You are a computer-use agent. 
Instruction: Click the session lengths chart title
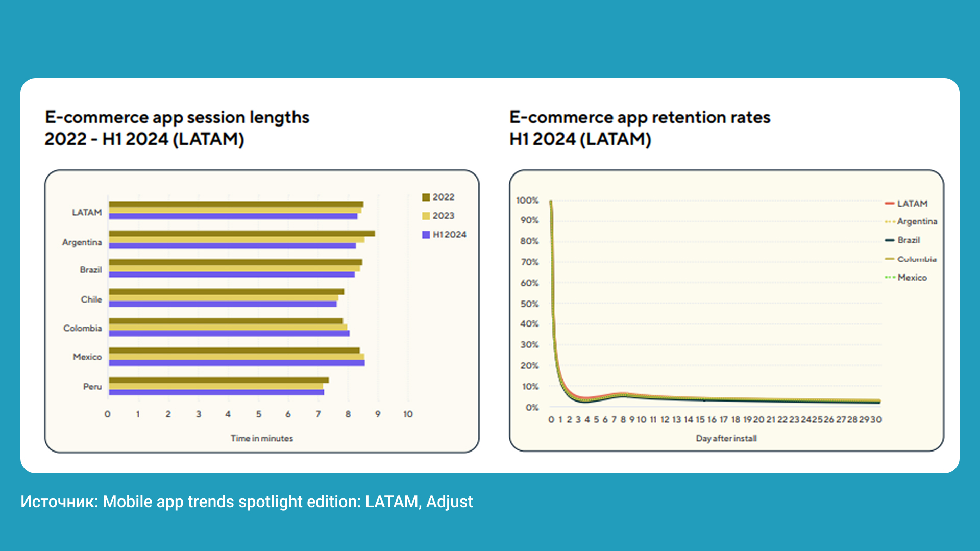point(177,128)
